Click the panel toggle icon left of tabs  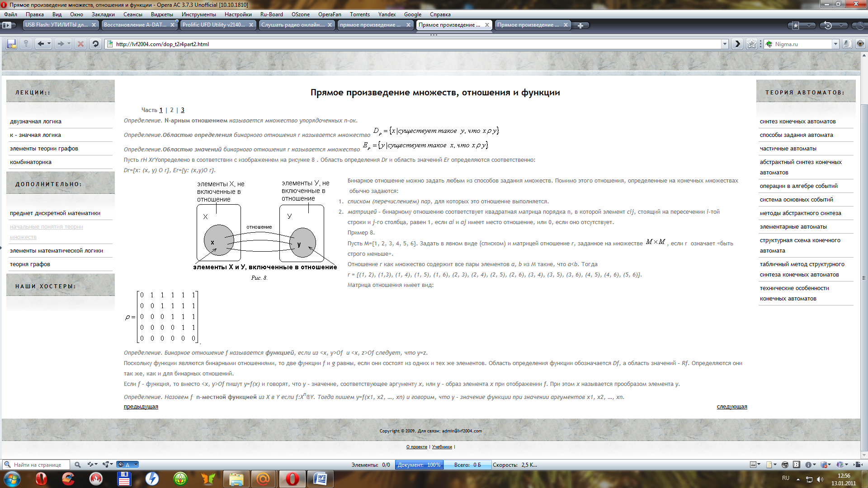7,25
